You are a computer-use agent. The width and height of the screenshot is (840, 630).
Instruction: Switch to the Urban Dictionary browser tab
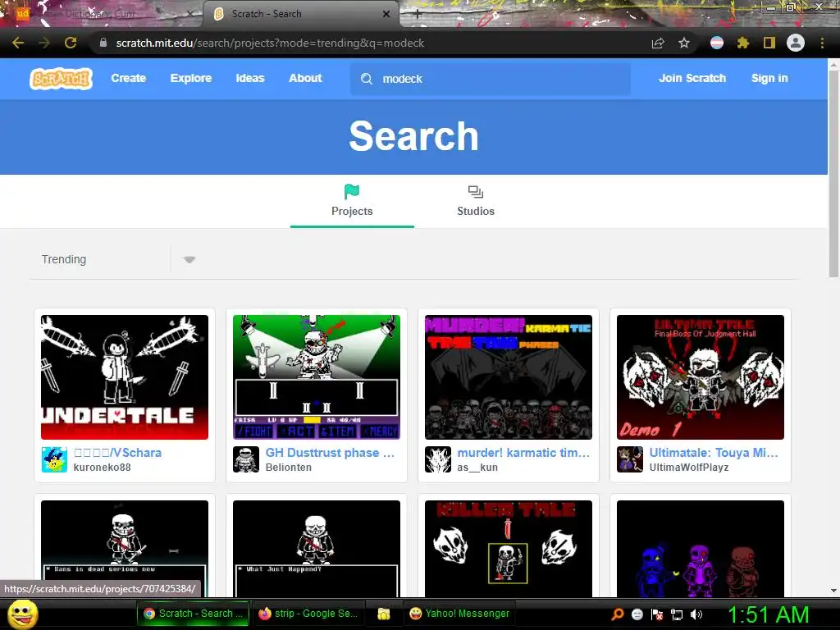coord(102,14)
